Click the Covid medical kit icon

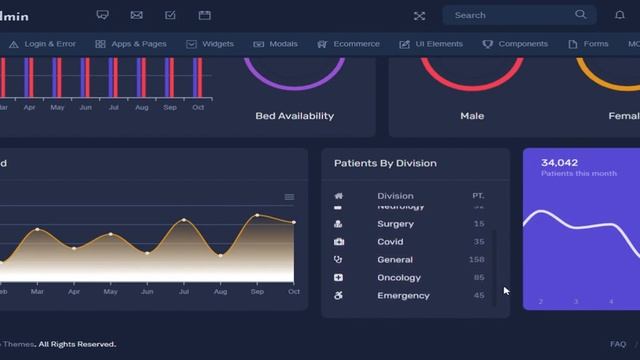click(339, 242)
